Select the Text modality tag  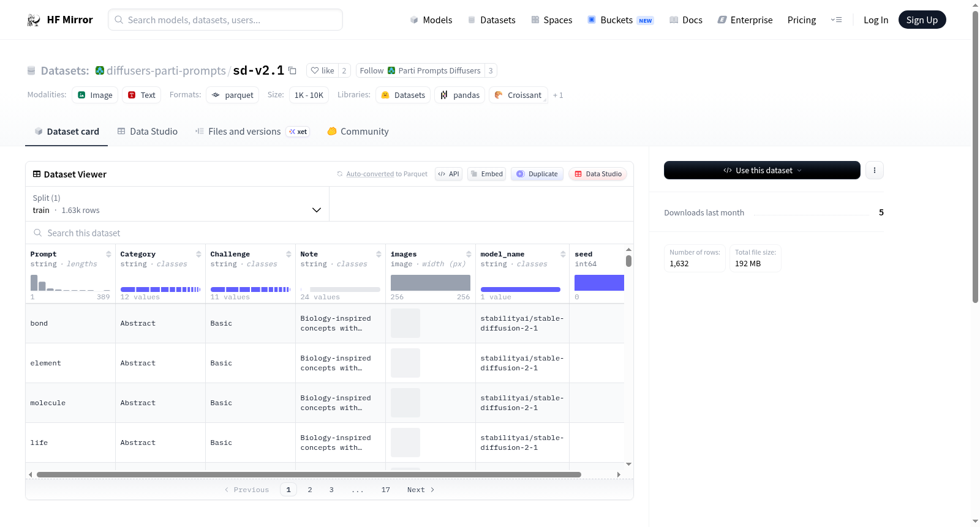click(141, 95)
